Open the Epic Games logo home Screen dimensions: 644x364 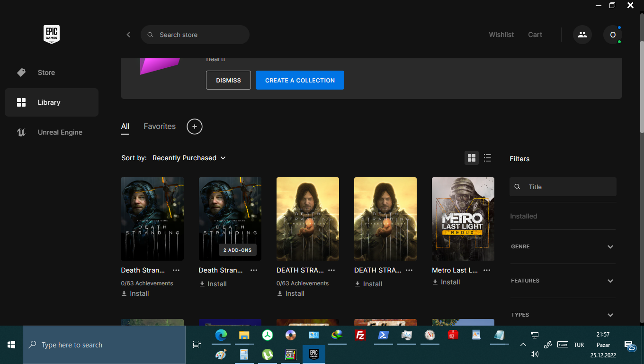tap(52, 34)
